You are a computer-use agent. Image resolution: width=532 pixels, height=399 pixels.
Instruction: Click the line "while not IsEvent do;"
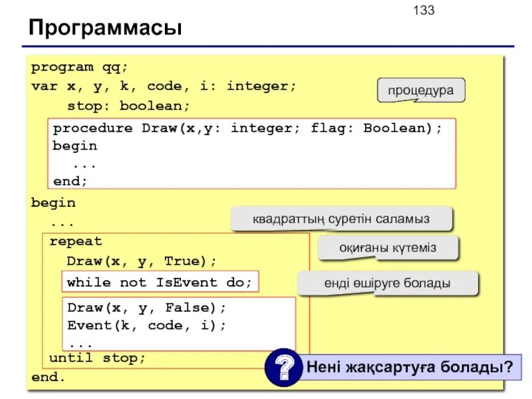tap(160, 282)
